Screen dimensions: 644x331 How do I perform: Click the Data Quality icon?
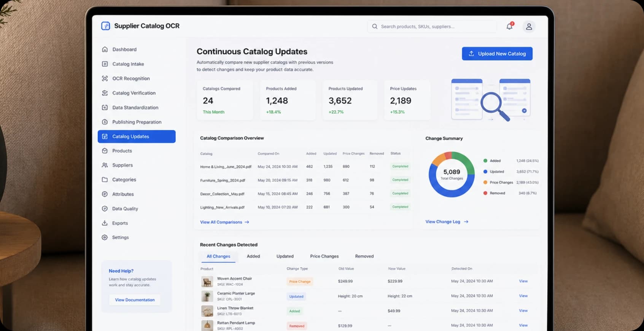tap(105, 208)
